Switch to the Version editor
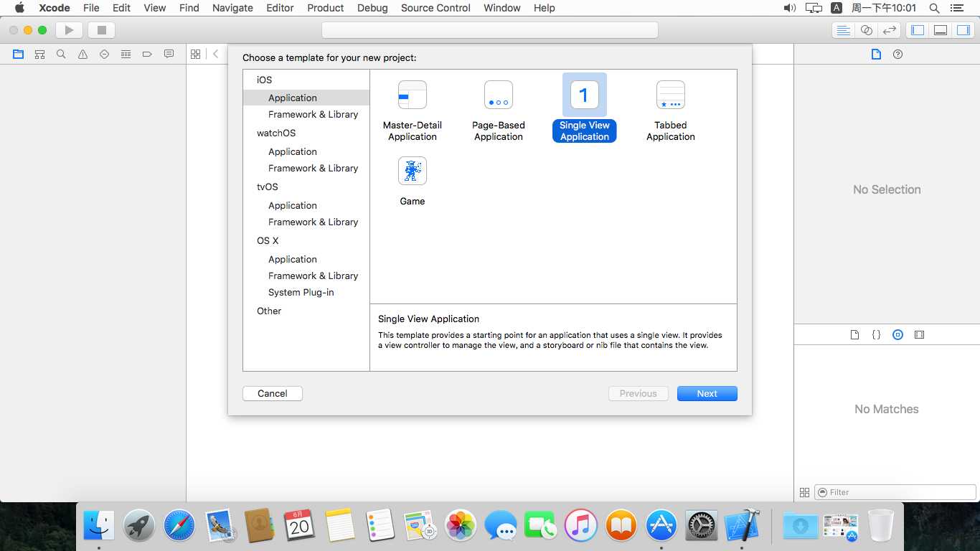The height and width of the screenshot is (551, 980). pyautogui.click(x=890, y=30)
